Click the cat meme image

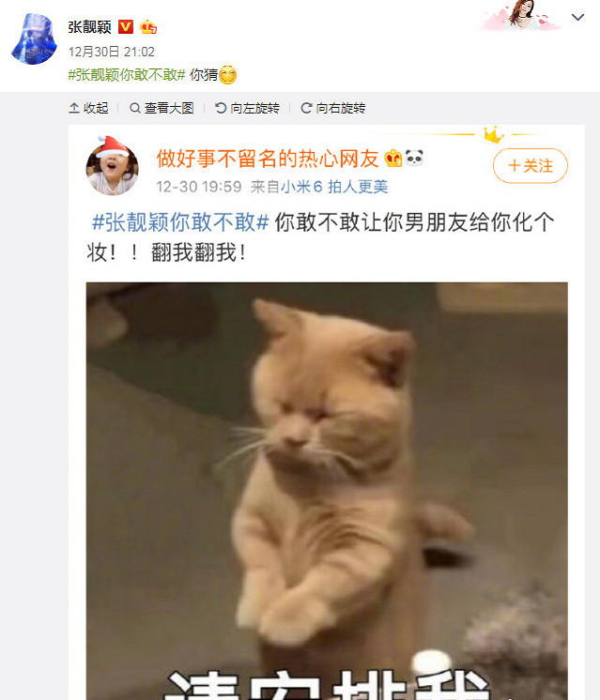tap(327, 491)
